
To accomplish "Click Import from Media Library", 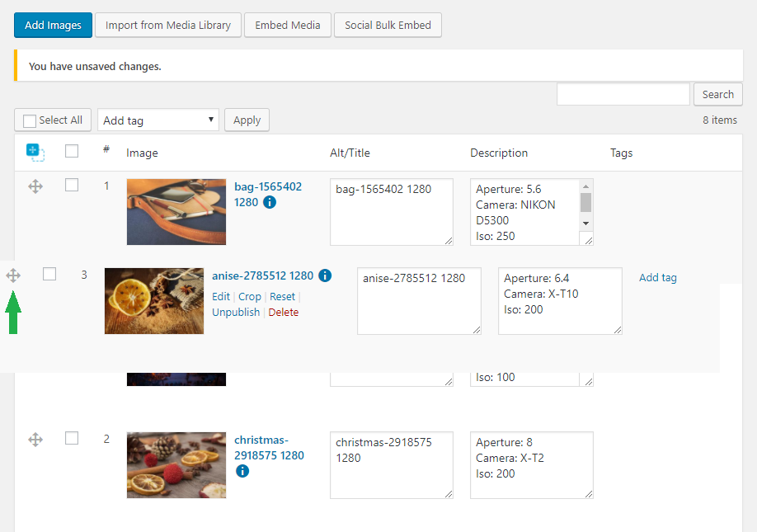I will click(168, 25).
